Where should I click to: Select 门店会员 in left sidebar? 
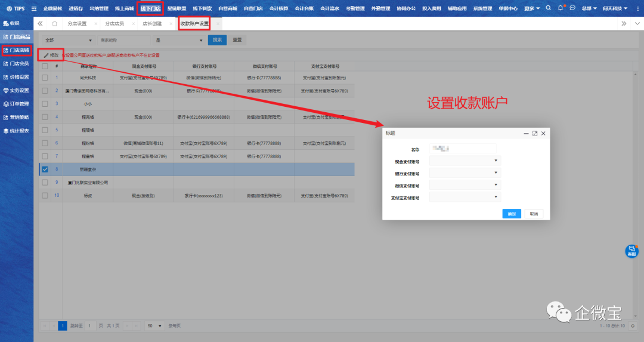(x=19, y=64)
